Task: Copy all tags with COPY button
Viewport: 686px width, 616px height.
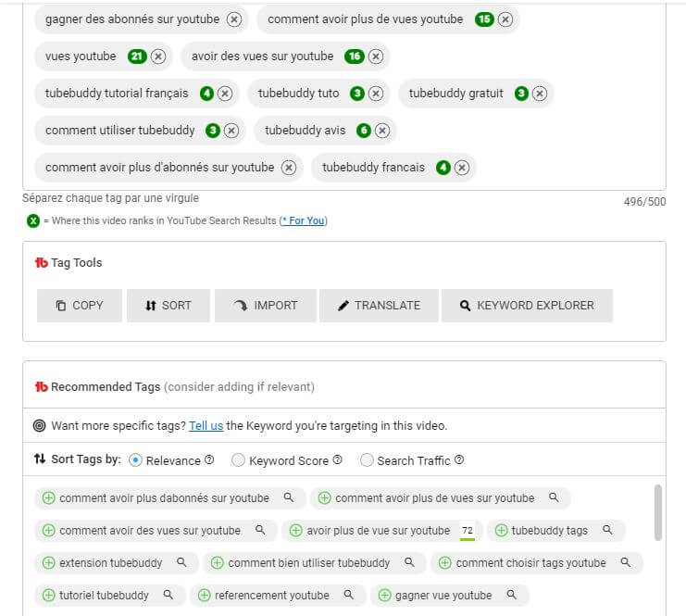Action: 80,306
